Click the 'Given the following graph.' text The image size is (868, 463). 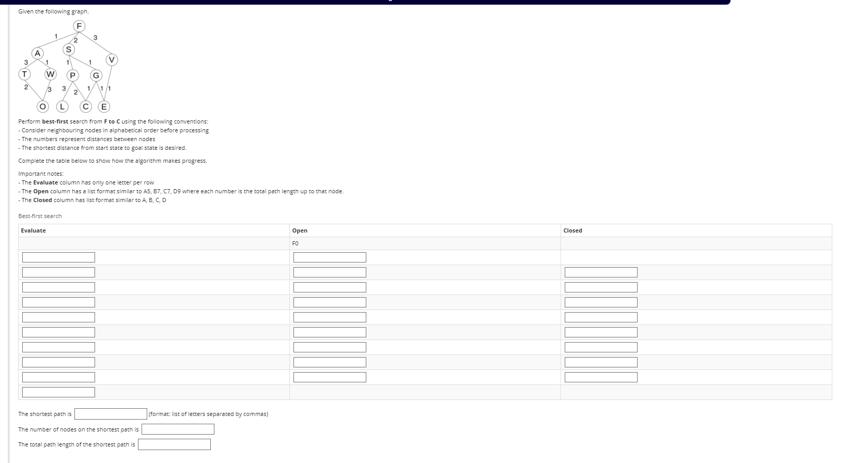(x=54, y=11)
